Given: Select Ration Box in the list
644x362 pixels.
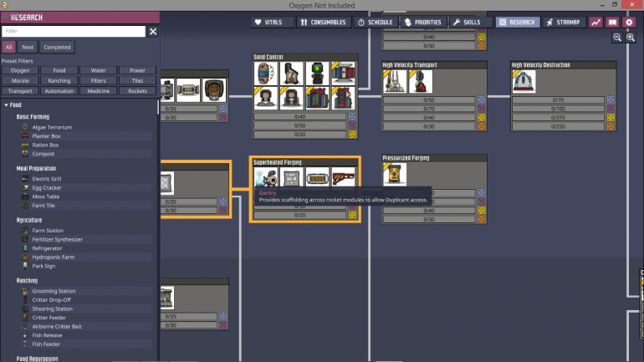Looking at the screenshot, I should [x=86, y=145].
